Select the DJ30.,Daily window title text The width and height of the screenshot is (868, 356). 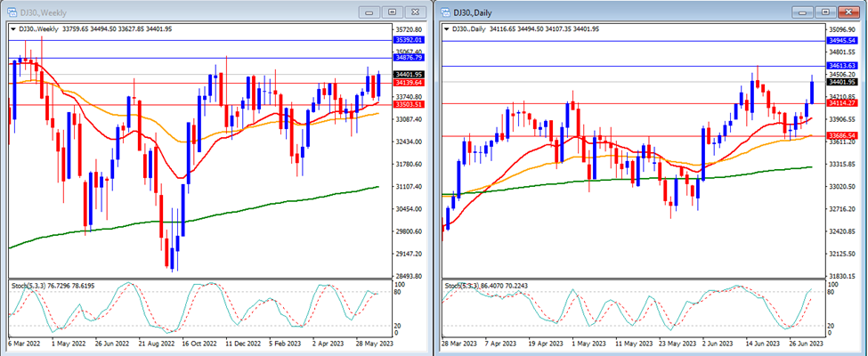tap(472, 12)
